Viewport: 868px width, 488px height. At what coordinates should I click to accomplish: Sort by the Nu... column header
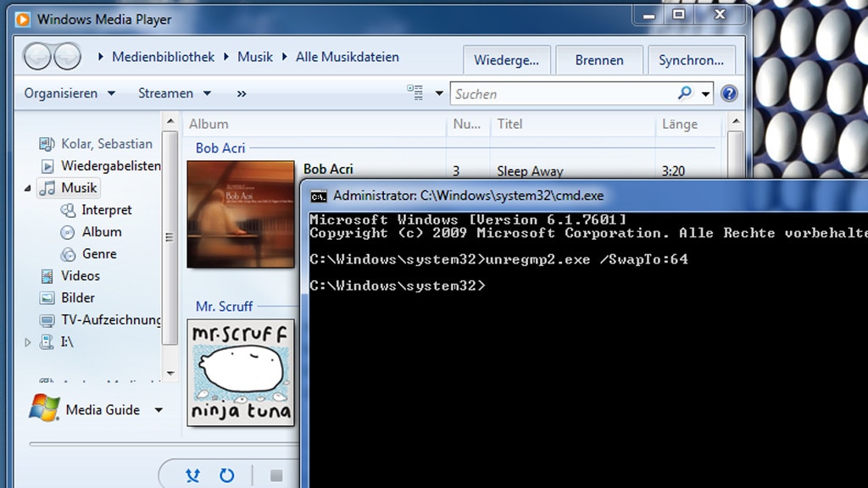pyautogui.click(x=468, y=124)
